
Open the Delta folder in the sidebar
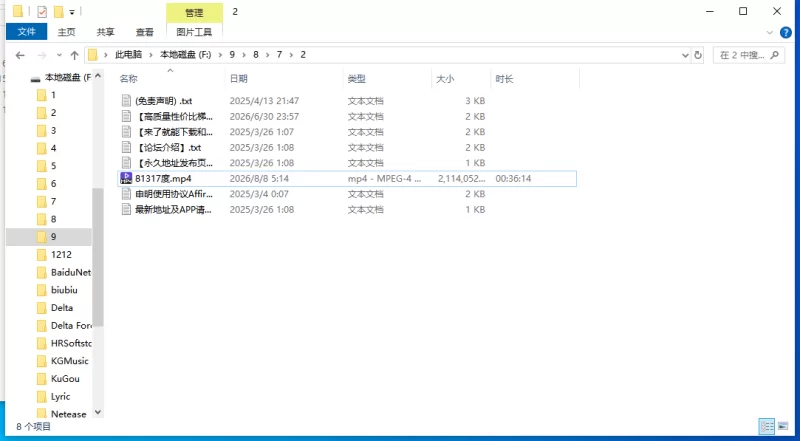click(x=62, y=308)
